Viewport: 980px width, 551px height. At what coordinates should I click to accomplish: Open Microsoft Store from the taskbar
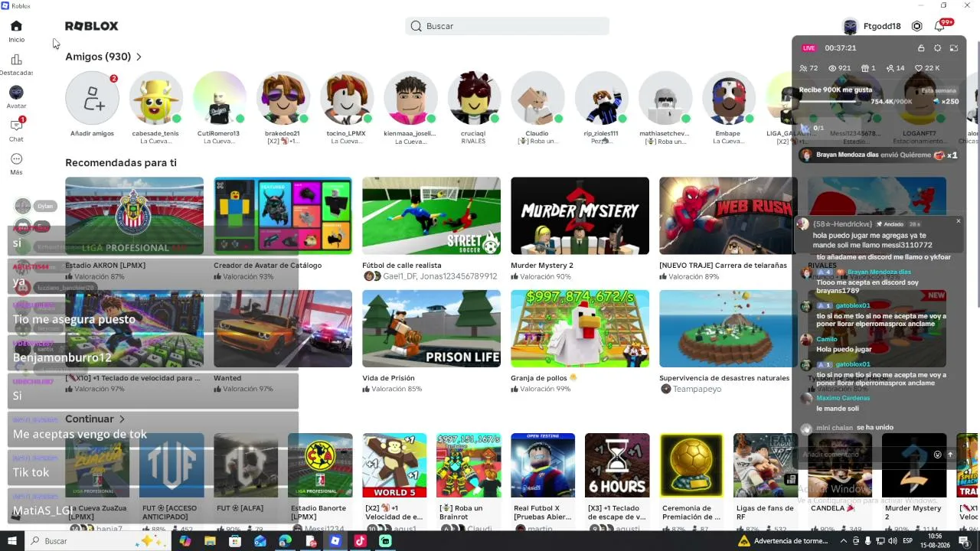click(235, 541)
